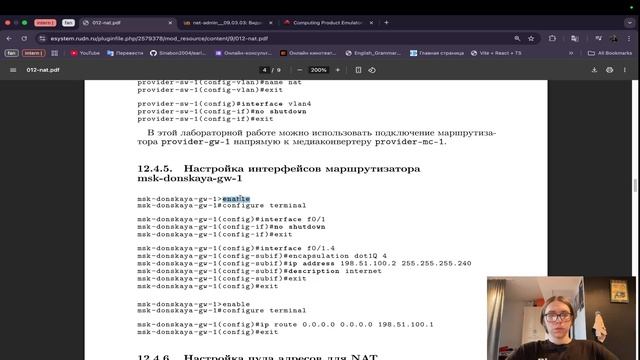Open the English_Grammar bookmark
This screenshot has height=360, width=640.
tap(373, 53)
